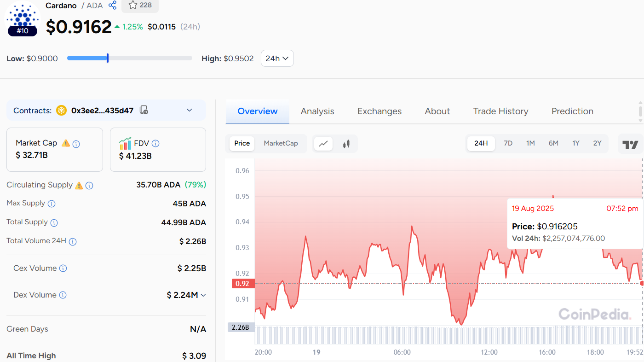Set chart range to 6M

point(553,143)
